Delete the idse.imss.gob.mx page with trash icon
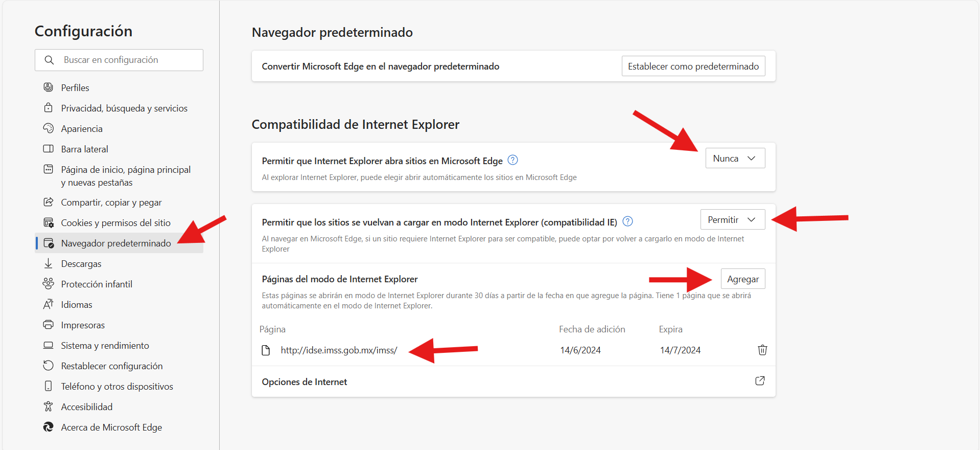980x450 pixels. (762, 350)
